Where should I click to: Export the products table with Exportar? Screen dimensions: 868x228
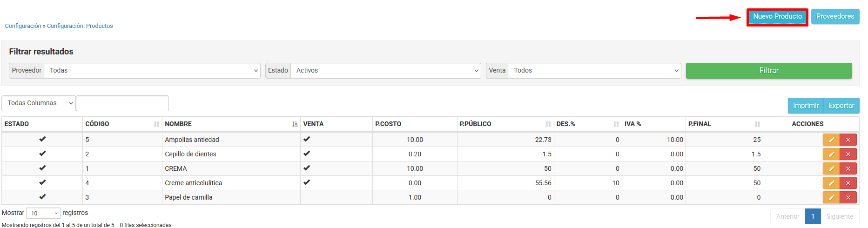pyautogui.click(x=841, y=106)
